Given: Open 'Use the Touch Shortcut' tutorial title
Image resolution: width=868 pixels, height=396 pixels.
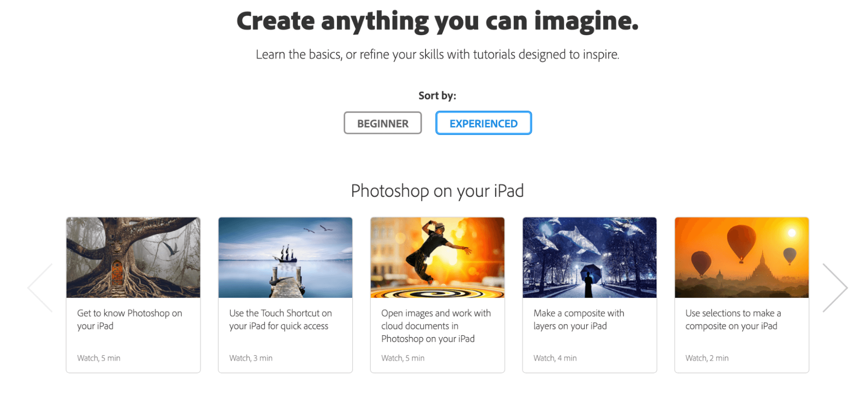Looking at the screenshot, I should pyautogui.click(x=281, y=319).
